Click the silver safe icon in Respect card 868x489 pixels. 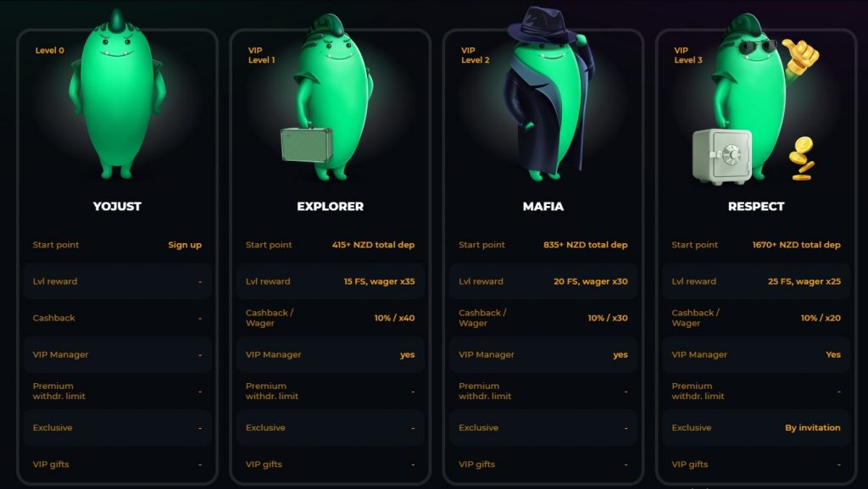[722, 157]
